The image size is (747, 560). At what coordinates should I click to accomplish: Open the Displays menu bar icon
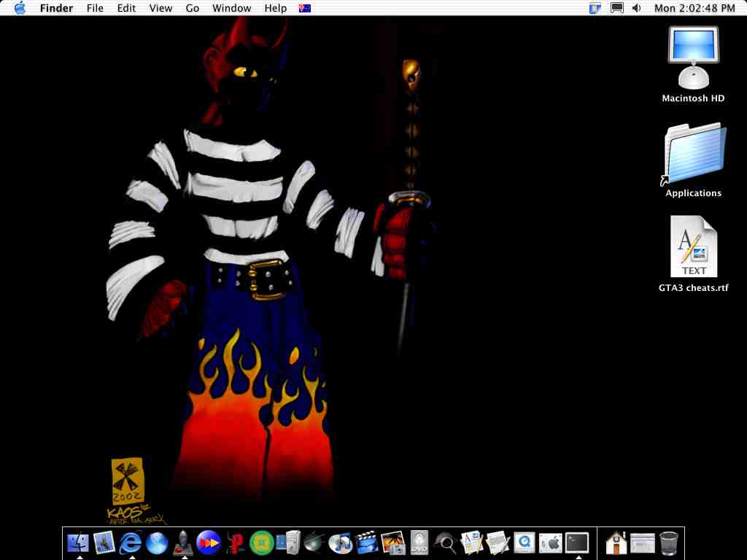click(617, 8)
